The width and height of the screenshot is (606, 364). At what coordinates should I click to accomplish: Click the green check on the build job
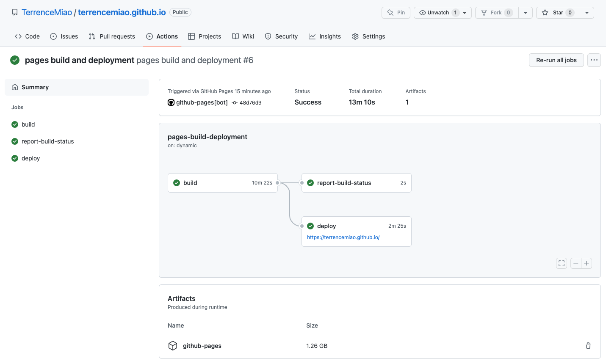pyautogui.click(x=177, y=183)
